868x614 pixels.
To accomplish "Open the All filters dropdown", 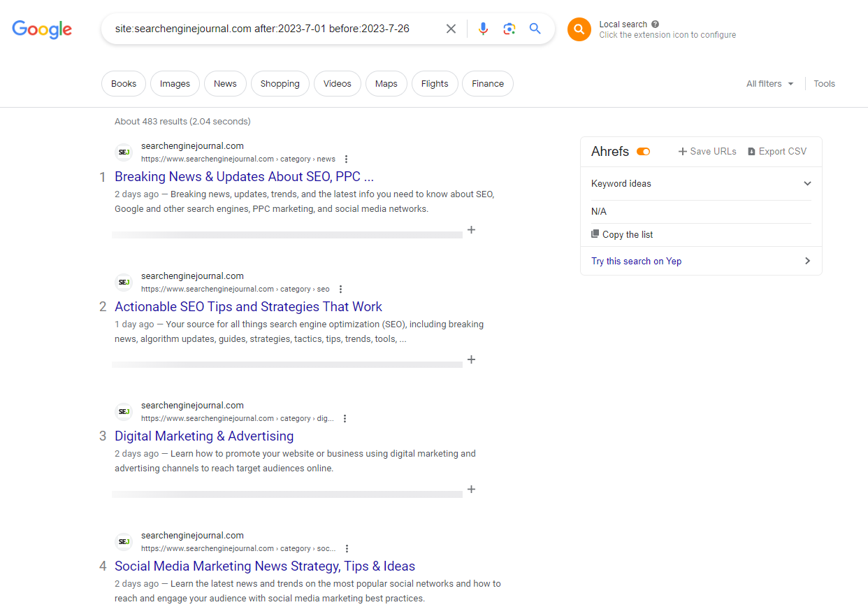I will coord(769,83).
